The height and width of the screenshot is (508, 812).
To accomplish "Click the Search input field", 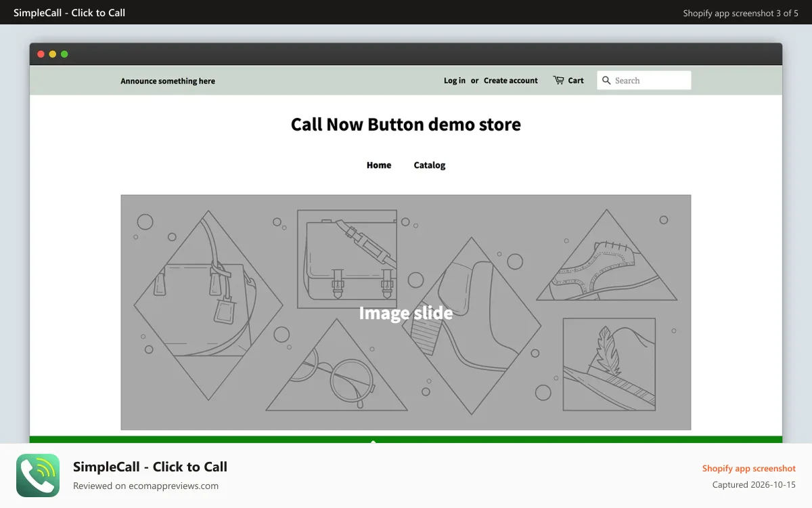I will [x=644, y=81].
